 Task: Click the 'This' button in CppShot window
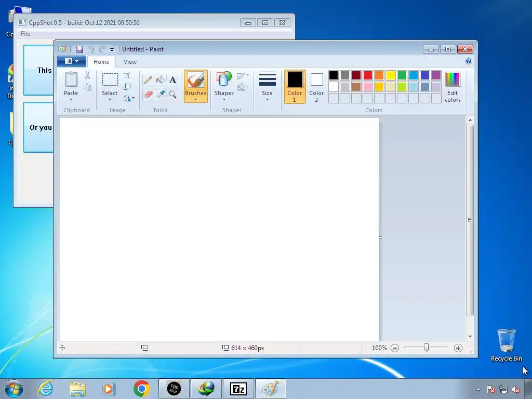[x=38, y=70]
